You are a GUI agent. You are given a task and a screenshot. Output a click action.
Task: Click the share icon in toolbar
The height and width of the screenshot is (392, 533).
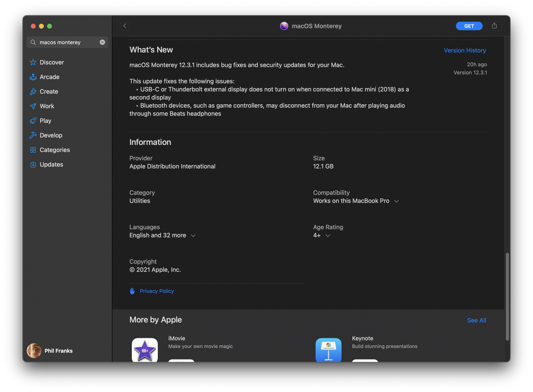point(494,26)
